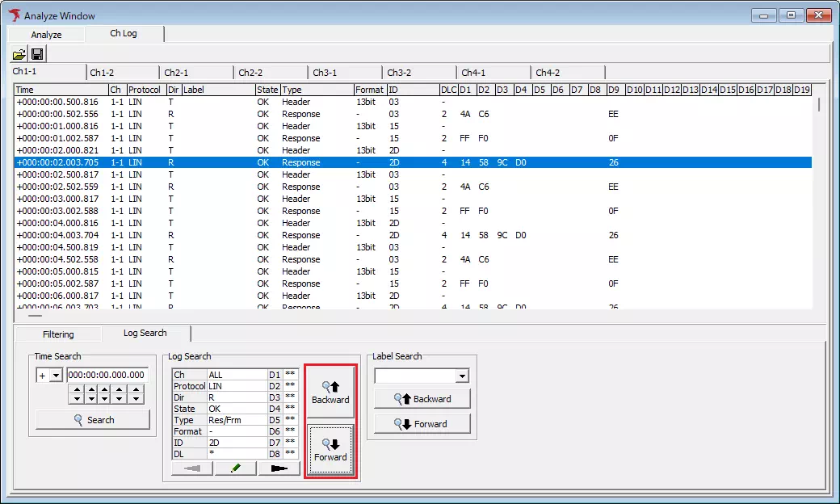Switch to the Ch2-2 channel tab

[251, 71]
